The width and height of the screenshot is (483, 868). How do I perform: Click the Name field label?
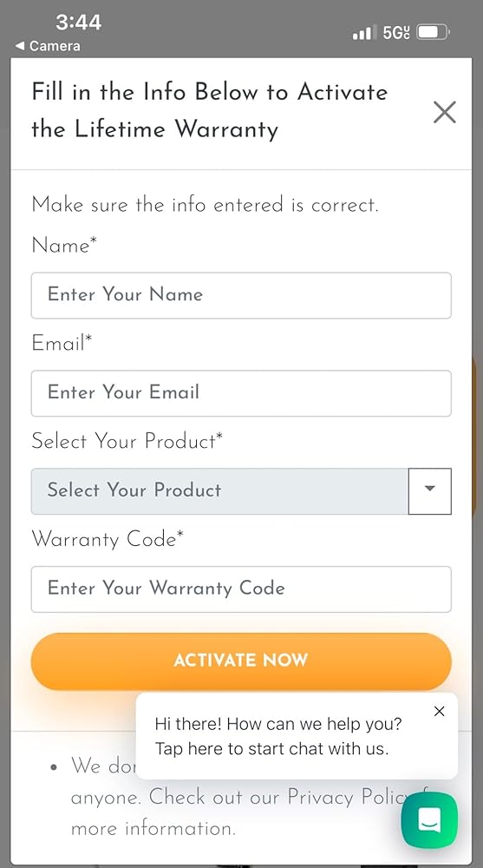point(64,245)
